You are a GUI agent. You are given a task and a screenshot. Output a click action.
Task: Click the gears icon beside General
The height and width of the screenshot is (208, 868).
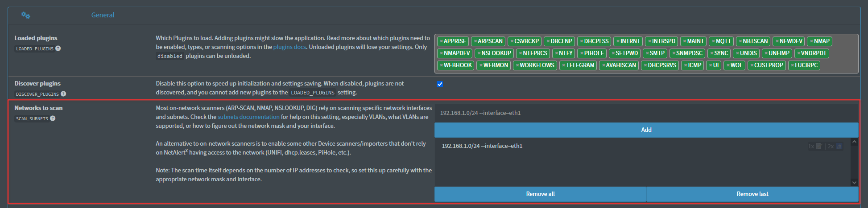point(25,15)
